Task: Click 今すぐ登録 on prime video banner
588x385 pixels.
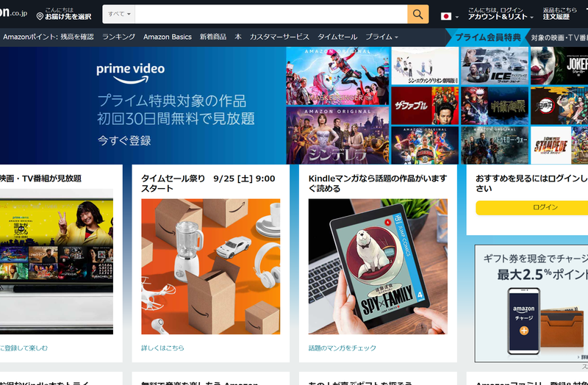Action: tap(124, 140)
